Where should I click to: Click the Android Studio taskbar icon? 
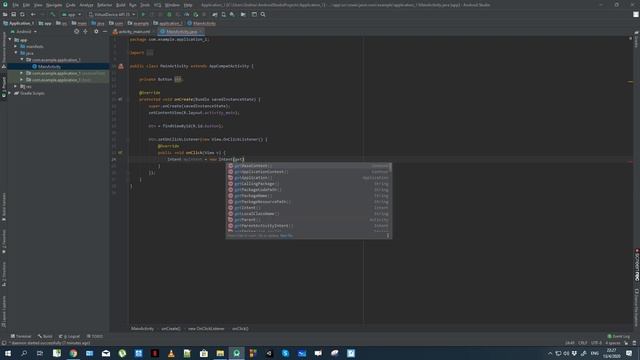point(236,353)
